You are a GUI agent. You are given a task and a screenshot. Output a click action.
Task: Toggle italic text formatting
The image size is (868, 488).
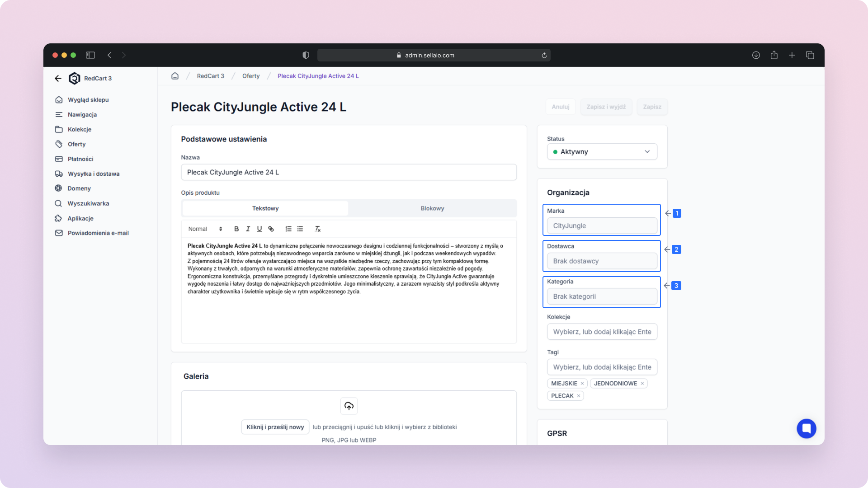pos(248,229)
